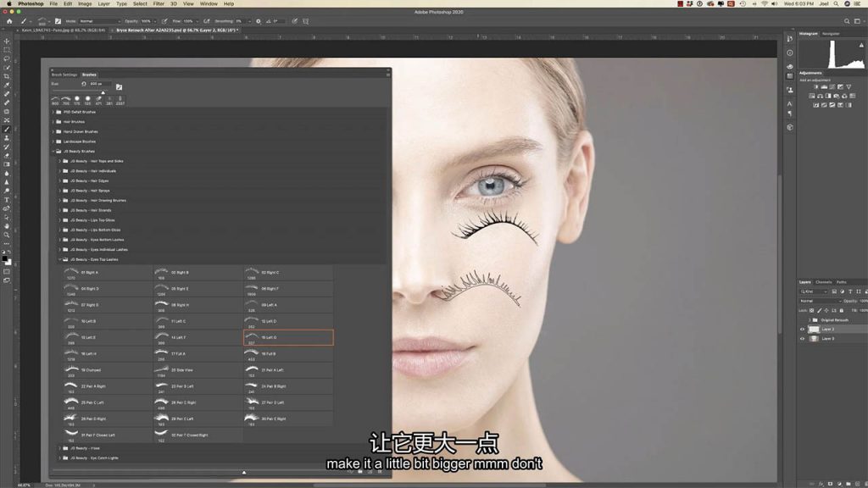Switch to the Channels tab
868x488 pixels.
tap(824, 282)
